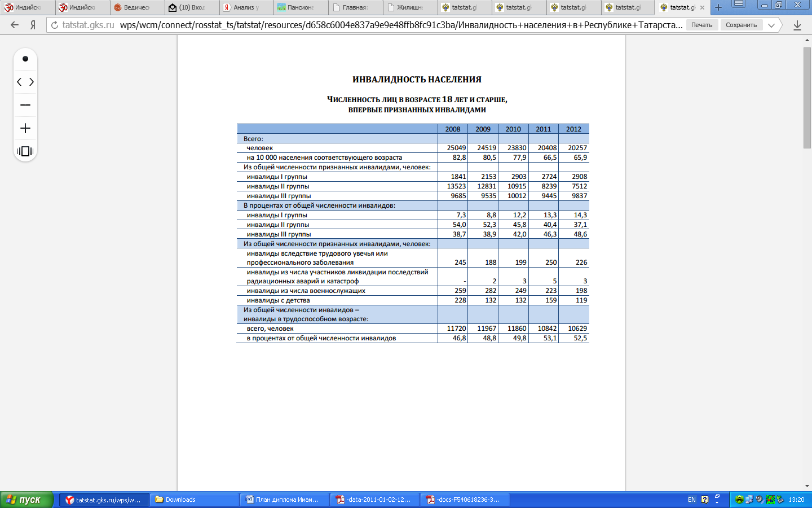This screenshot has height=508, width=812.
Task: Click value 53,1 in the 2011 column
Action: click(x=550, y=338)
